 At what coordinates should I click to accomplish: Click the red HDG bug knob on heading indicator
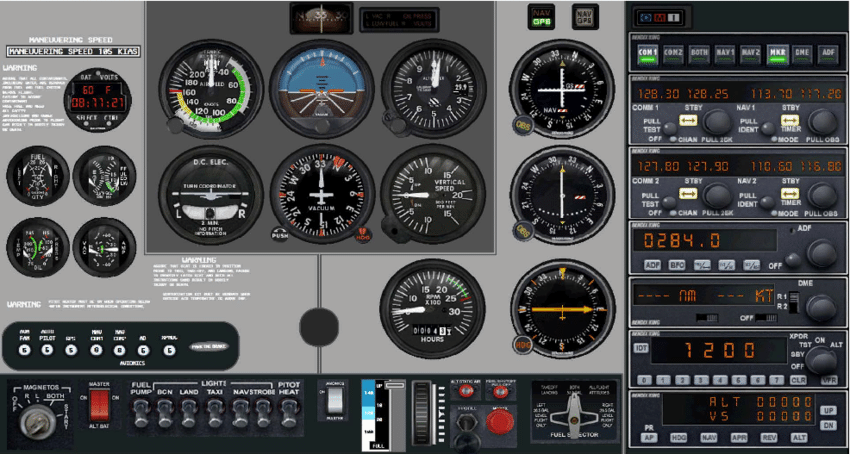coord(363,234)
